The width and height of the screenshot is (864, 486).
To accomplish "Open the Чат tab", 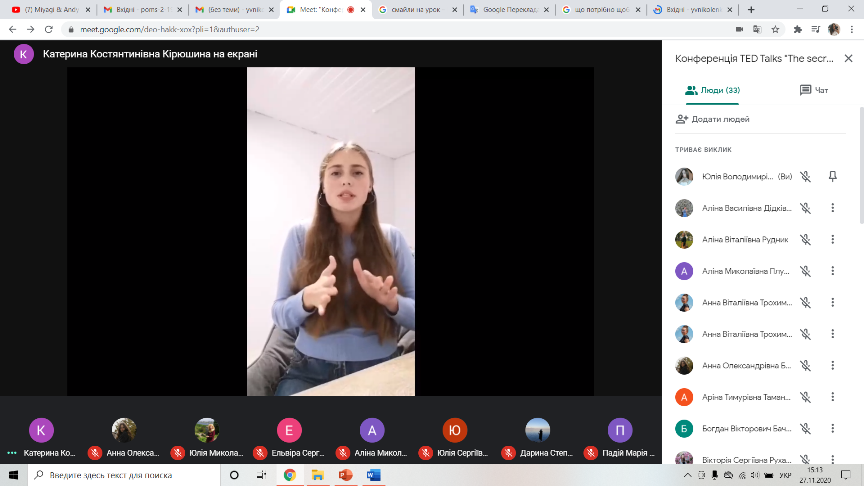I will click(814, 90).
